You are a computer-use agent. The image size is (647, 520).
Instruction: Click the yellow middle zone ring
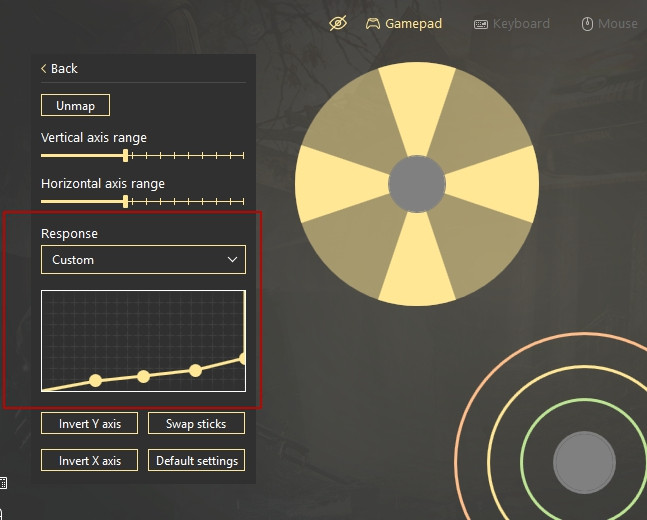[x=584, y=367]
